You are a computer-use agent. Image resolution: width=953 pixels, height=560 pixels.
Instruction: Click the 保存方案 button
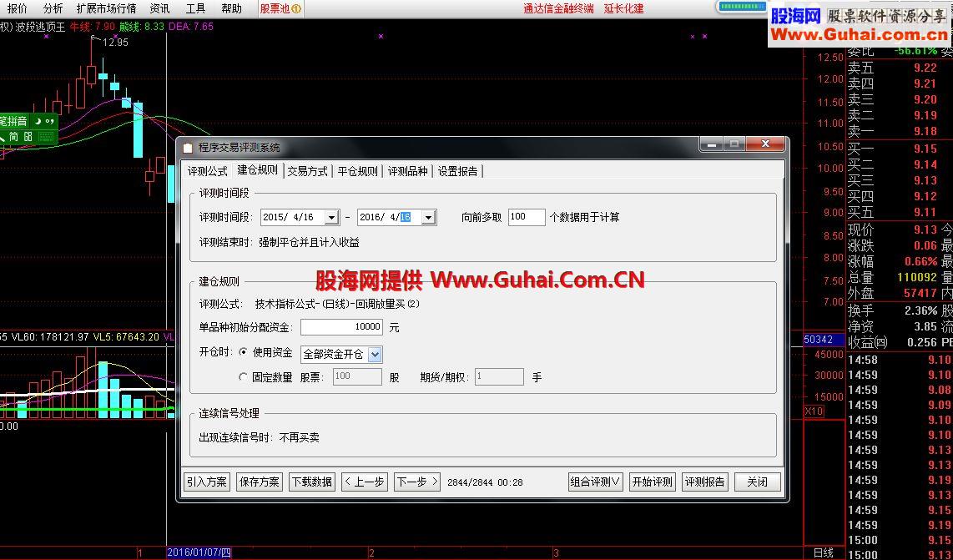coord(260,482)
